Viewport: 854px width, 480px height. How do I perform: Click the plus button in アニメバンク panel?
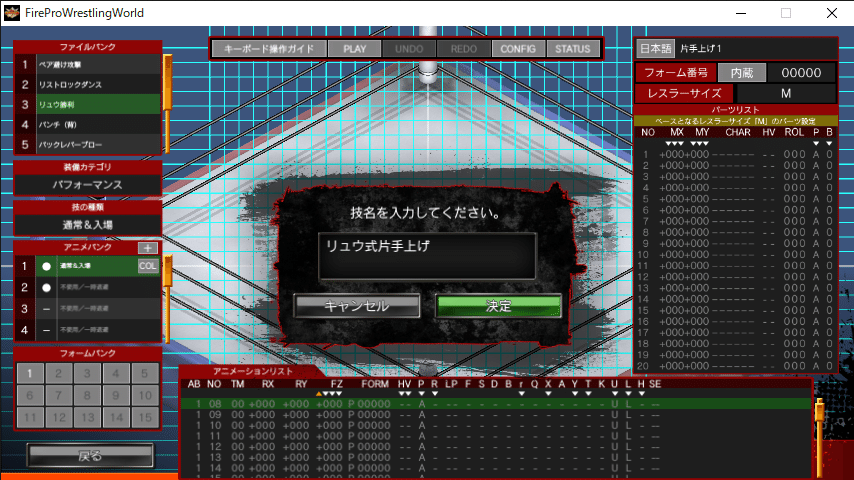coord(148,247)
